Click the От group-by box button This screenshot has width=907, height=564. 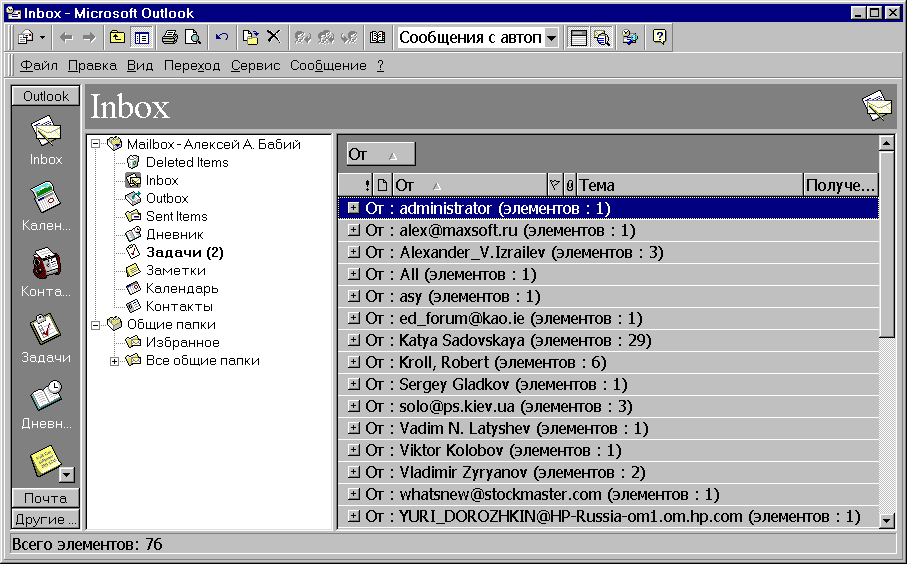coord(381,154)
